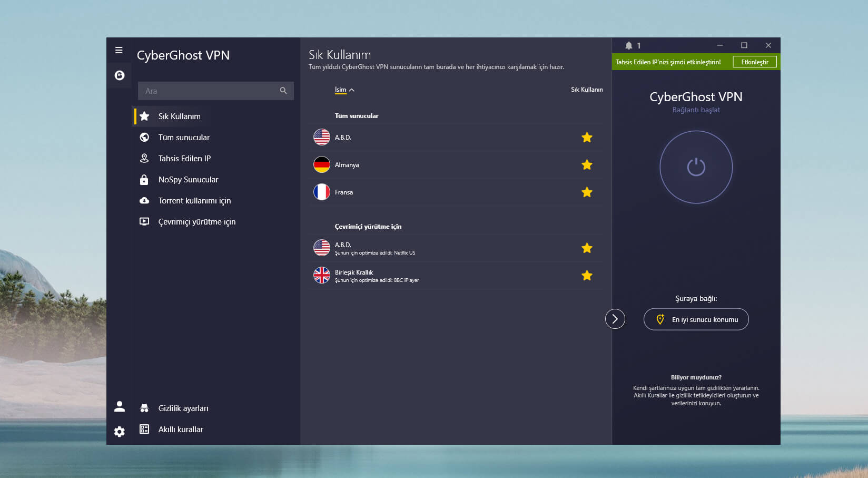Screen dimensions: 868x478
Task: Click the play screen icon for streaming
Action: 144,221
